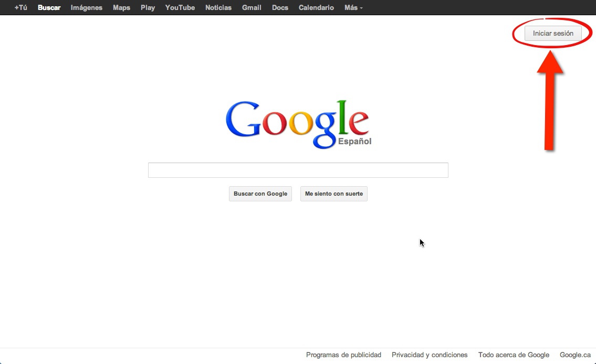
Task: Open Gmail from the top bar
Action: [252, 8]
